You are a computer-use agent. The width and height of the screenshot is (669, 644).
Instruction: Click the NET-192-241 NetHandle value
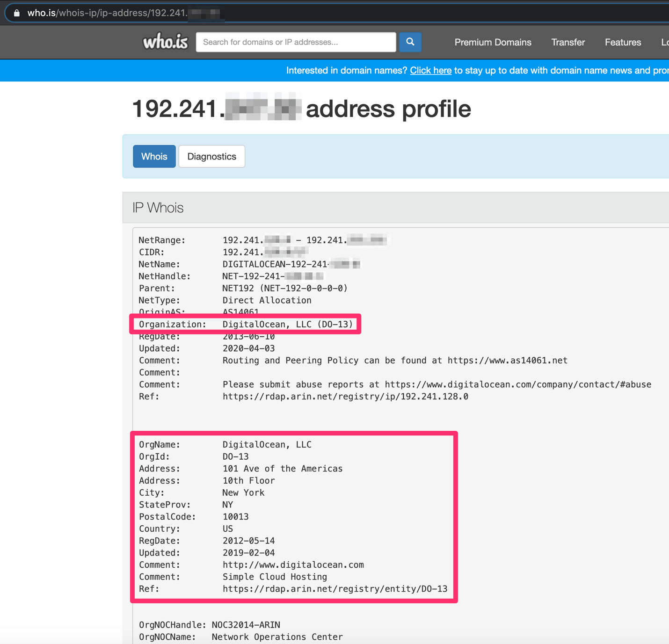pos(273,276)
